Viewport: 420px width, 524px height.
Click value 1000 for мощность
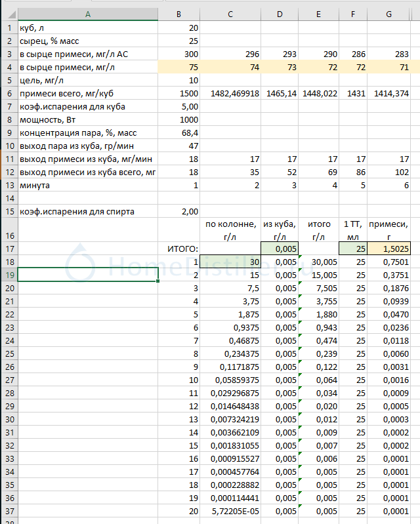tap(179, 119)
